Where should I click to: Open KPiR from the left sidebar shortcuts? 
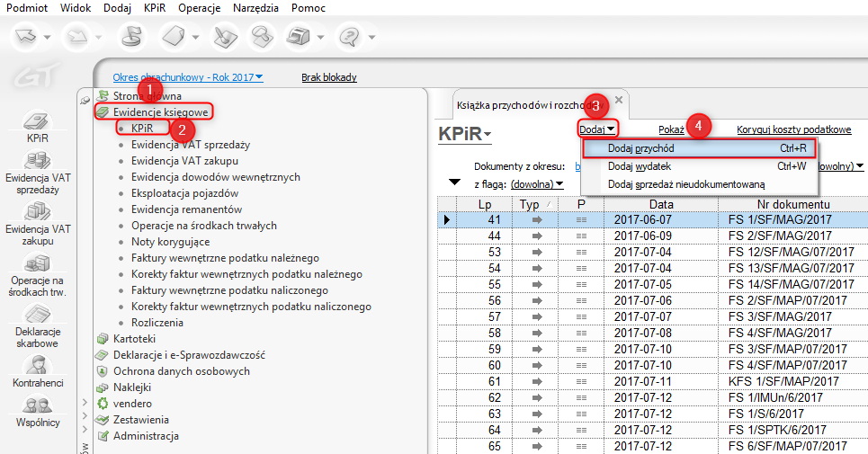38,127
